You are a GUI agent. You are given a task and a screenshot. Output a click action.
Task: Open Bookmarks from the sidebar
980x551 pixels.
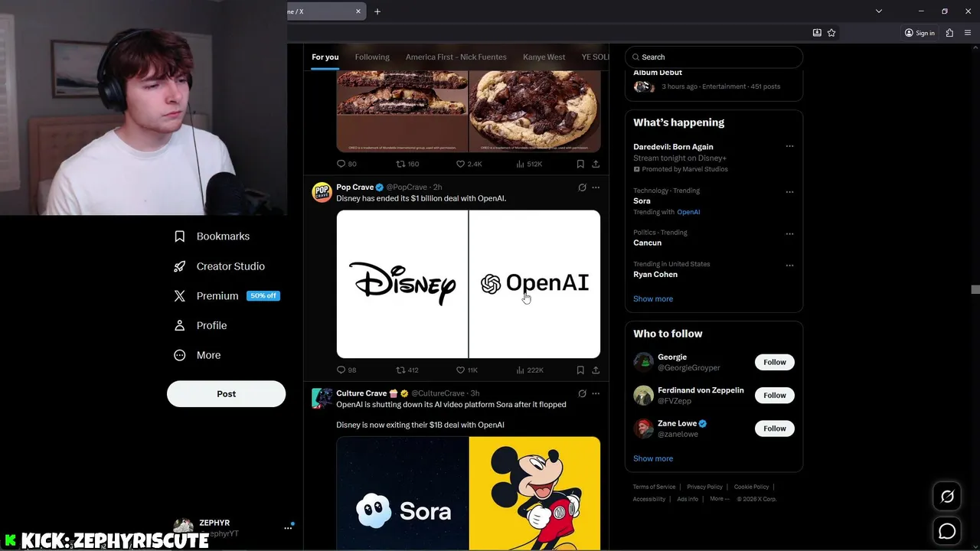212,236
